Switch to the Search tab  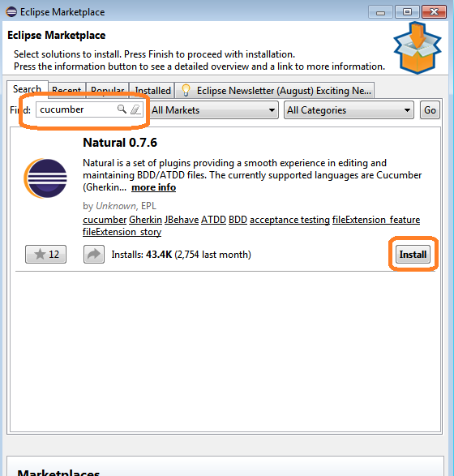pos(27,89)
